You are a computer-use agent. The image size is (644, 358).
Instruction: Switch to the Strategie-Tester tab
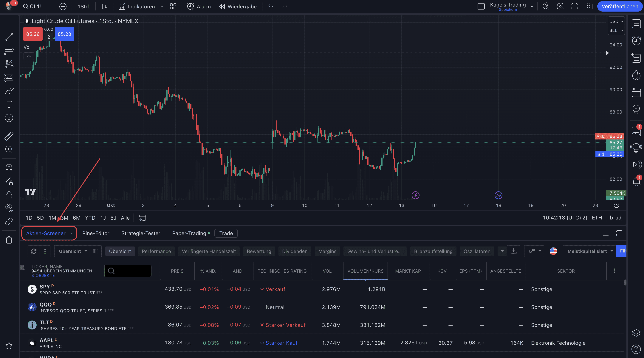point(141,233)
